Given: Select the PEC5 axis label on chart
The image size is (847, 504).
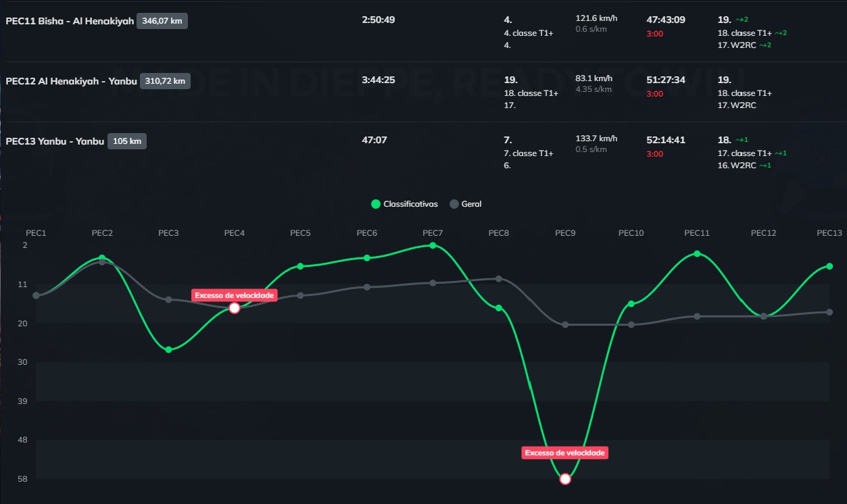Looking at the screenshot, I should [300, 233].
